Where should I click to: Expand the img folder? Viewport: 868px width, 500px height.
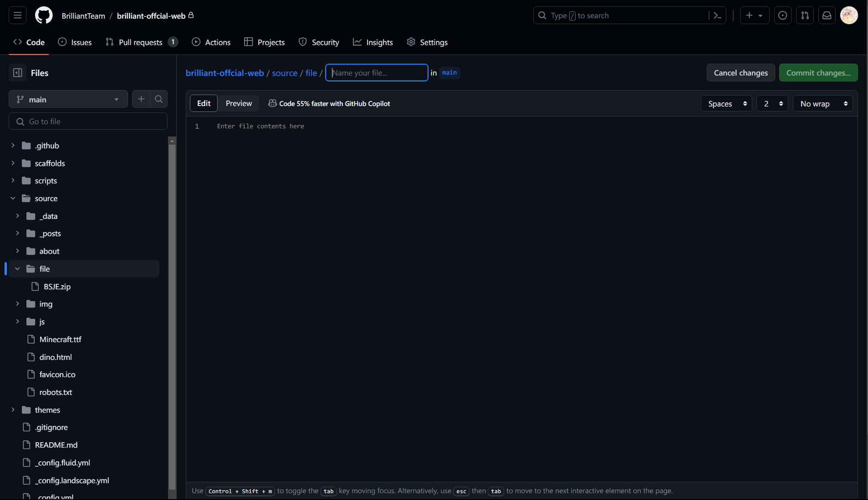[17, 304]
